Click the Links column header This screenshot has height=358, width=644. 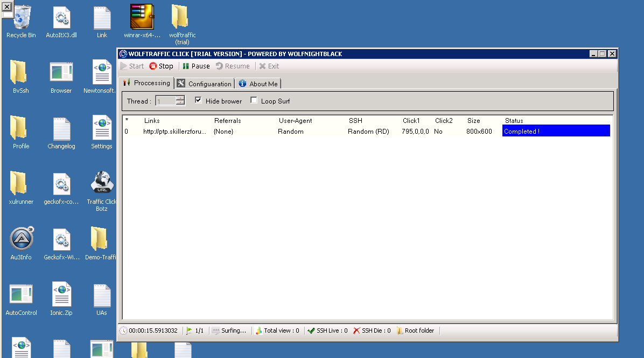[152, 121]
